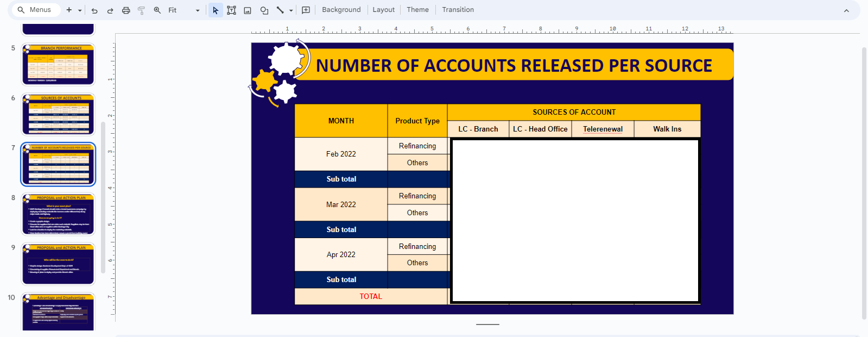The width and height of the screenshot is (868, 337).
Task: Click the Zoom magnifier icon
Action: 157,10
